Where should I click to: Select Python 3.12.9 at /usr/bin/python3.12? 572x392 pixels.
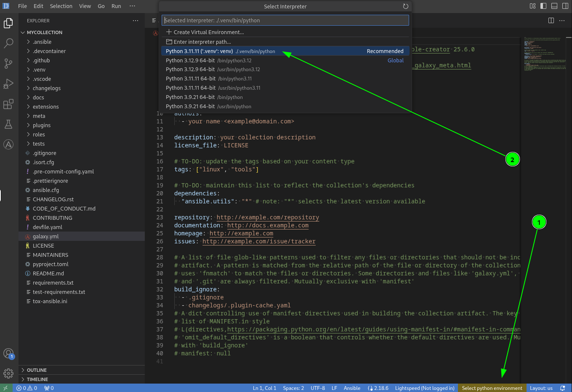(x=285, y=69)
